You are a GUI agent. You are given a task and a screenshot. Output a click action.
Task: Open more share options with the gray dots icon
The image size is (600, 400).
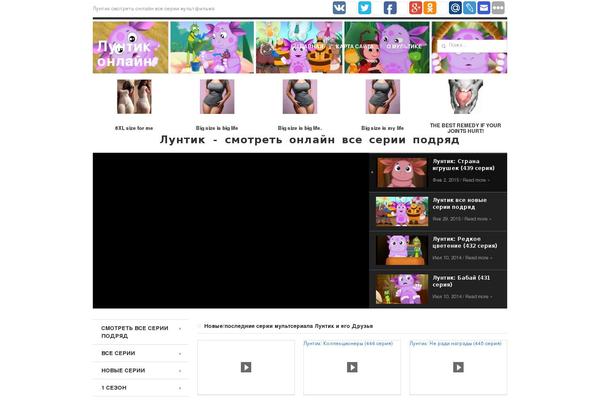click(498, 8)
